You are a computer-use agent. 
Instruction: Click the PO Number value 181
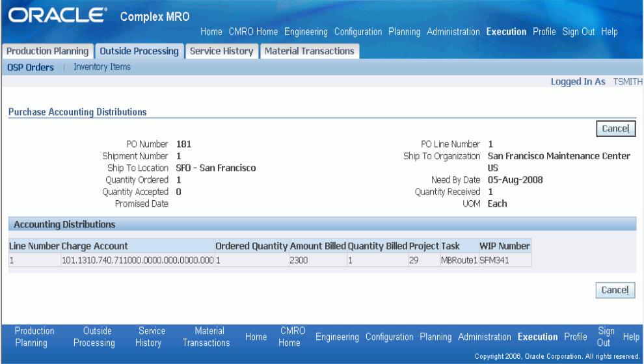tap(183, 144)
